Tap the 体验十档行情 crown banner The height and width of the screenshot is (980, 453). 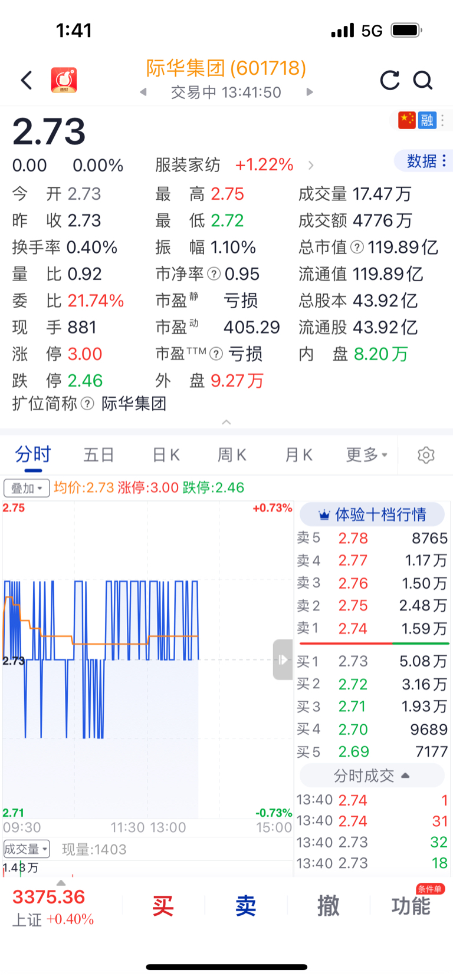coord(372,514)
